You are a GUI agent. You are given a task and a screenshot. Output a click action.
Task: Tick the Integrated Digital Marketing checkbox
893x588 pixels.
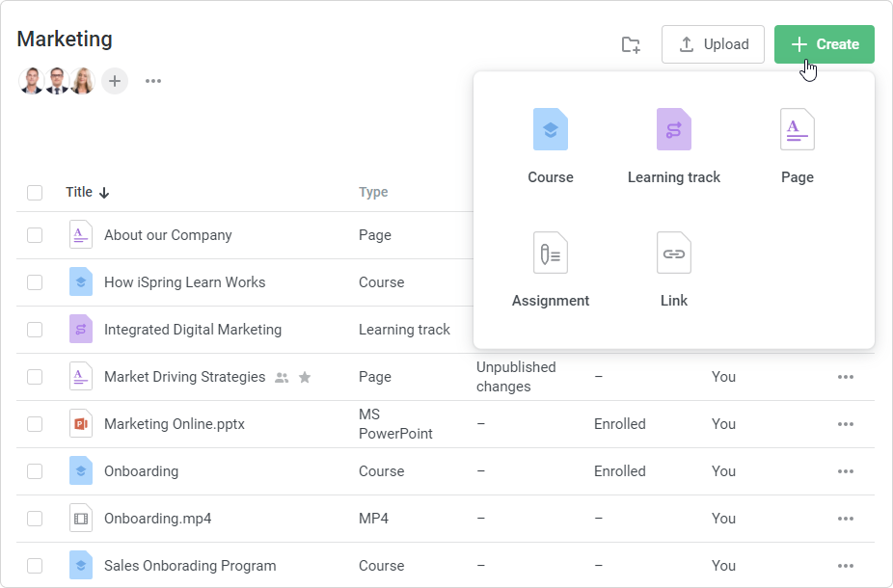35,330
